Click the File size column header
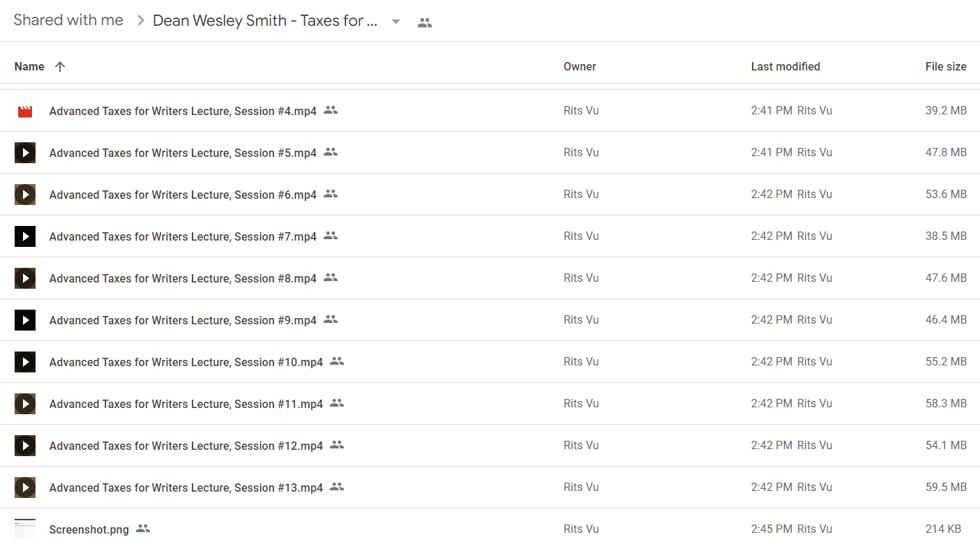Viewport: 980px width, 544px height. [946, 67]
